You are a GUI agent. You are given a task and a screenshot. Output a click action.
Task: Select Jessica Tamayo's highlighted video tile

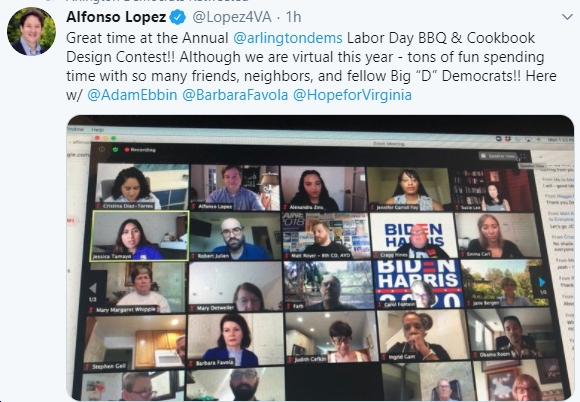[140, 236]
